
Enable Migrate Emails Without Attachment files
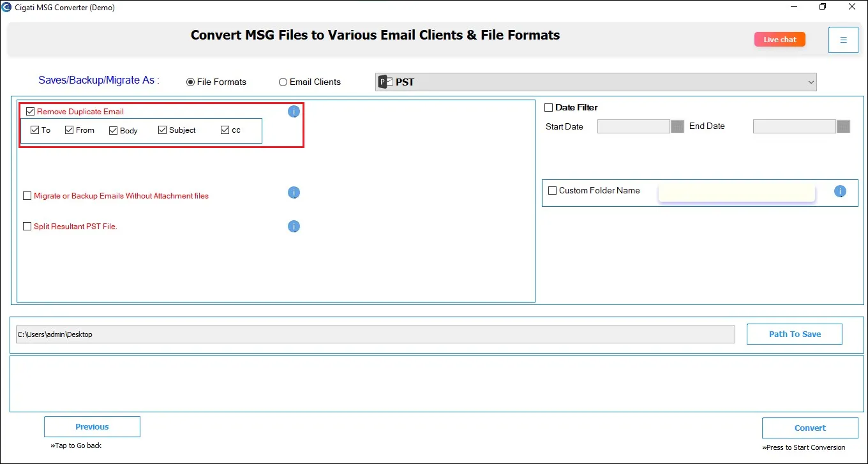click(x=27, y=196)
